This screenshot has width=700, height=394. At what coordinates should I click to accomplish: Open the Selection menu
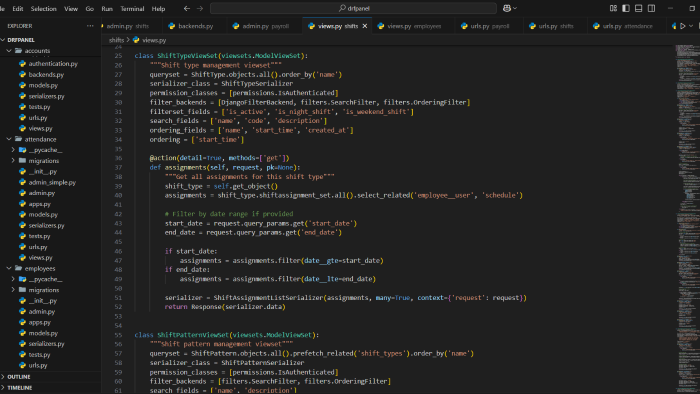(x=43, y=8)
